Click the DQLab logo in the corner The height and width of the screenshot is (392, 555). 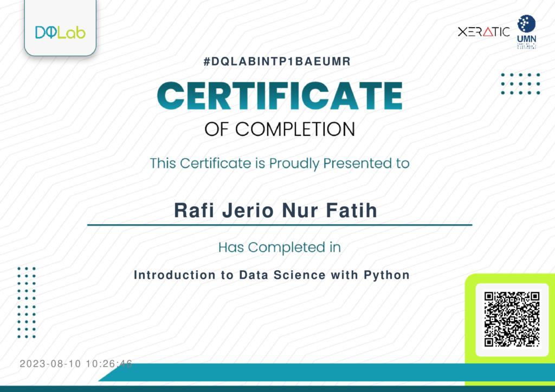point(60,32)
